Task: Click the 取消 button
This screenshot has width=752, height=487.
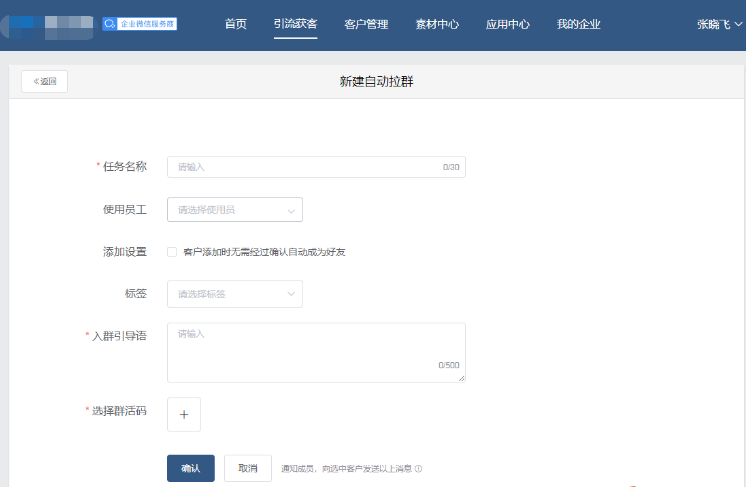Action: tap(248, 468)
